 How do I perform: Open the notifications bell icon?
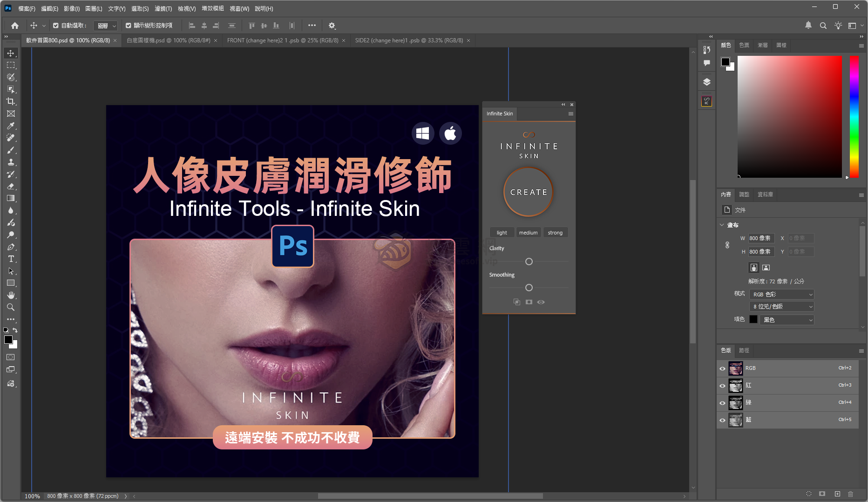click(808, 26)
